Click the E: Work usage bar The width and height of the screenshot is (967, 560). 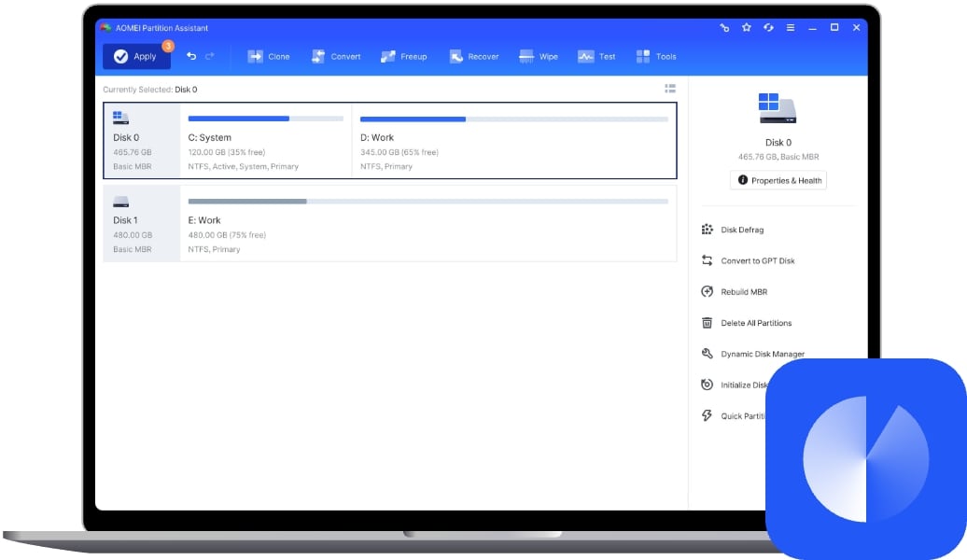(428, 201)
